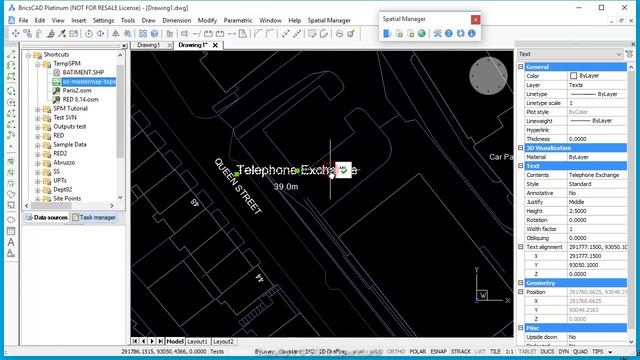Image resolution: width=640 pixels, height=360 pixels.
Task: Click the Contents Telephone Exchange field
Action: (x=597, y=175)
